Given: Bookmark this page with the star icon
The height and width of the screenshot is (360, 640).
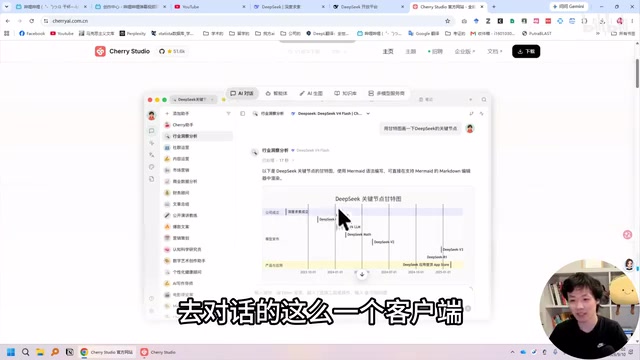Looking at the screenshot, I should (447, 21).
